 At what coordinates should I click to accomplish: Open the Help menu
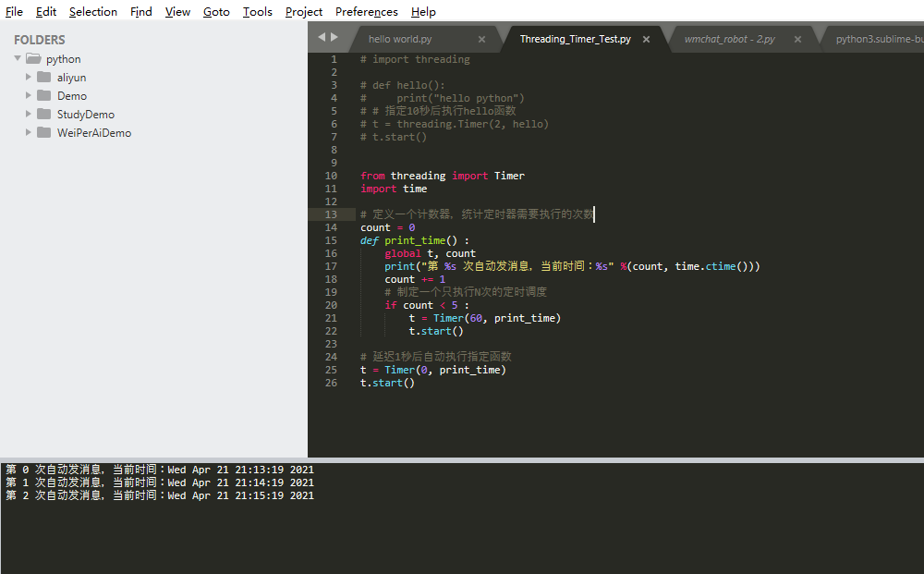[423, 12]
